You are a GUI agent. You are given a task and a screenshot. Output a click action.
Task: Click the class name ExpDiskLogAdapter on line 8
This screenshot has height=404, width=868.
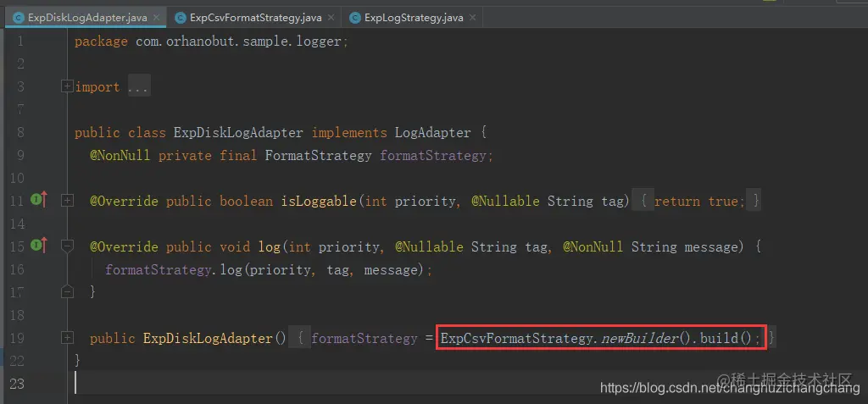click(x=238, y=133)
